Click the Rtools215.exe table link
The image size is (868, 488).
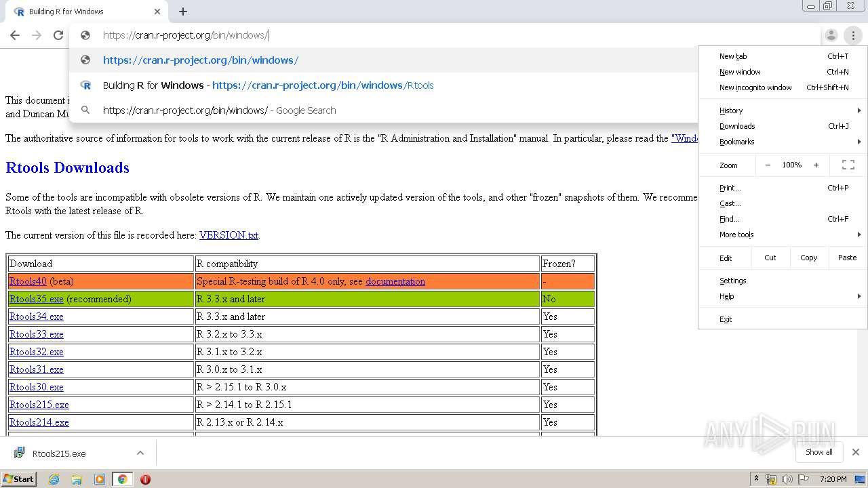click(x=39, y=405)
